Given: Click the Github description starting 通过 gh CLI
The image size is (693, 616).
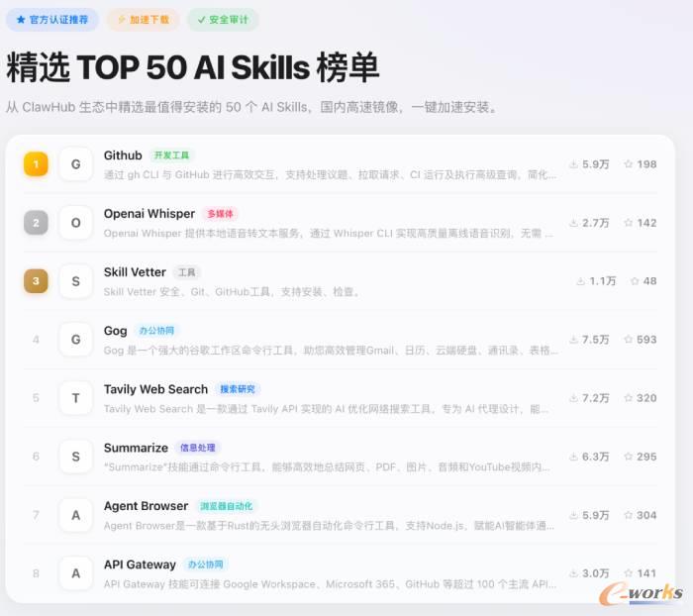Looking at the screenshot, I should pos(330,175).
